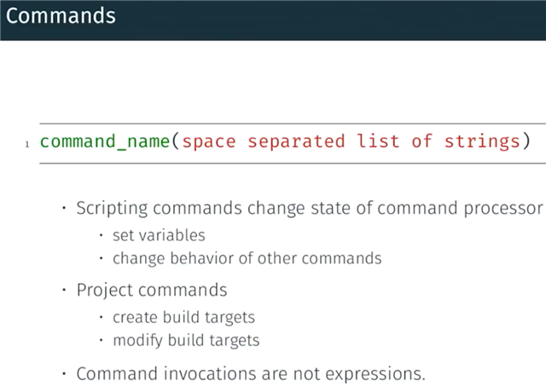
Task: Click the word 'strings' in code
Action: click(482, 141)
